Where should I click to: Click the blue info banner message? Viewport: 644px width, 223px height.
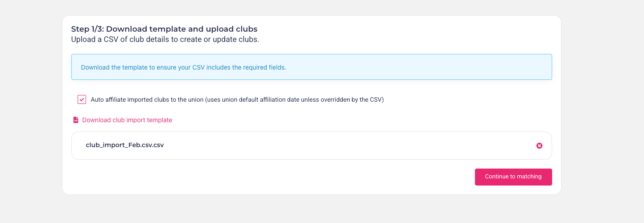[x=183, y=67]
